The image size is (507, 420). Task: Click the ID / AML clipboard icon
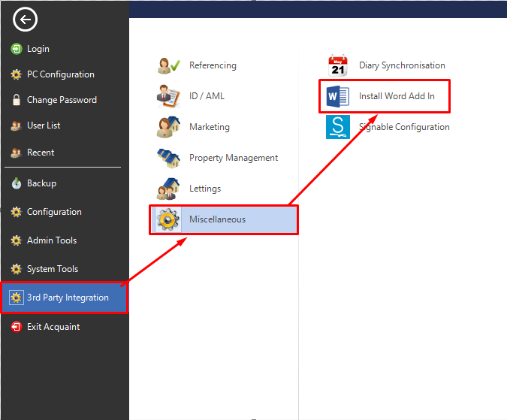point(168,96)
